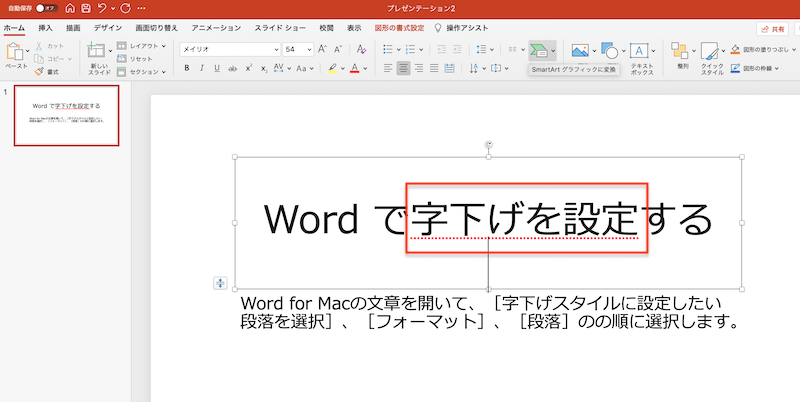Screen dimensions: 800x402
Task: Open the 整列 arrange button
Action: tap(683, 56)
